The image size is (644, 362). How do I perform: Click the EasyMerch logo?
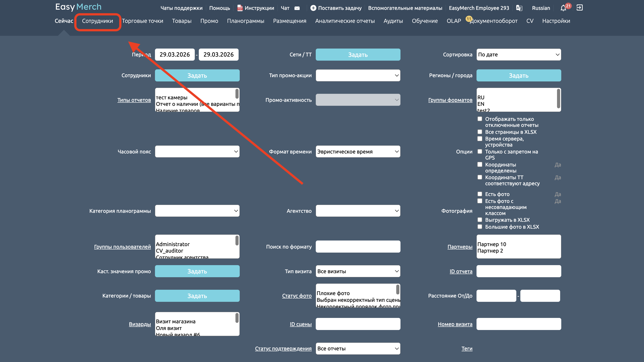(x=78, y=7)
